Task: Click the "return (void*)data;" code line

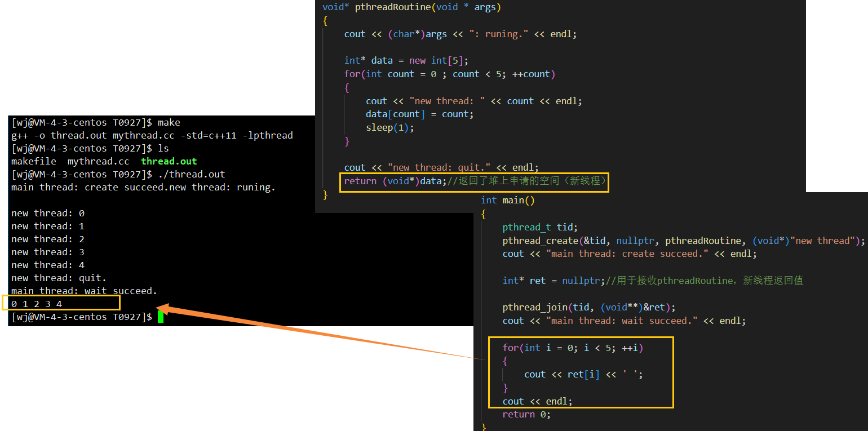Action: pyautogui.click(x=475, y=181)
